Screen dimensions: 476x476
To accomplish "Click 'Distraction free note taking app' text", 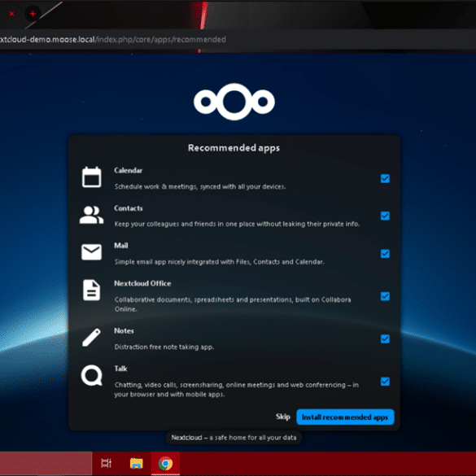I will 164,347.
